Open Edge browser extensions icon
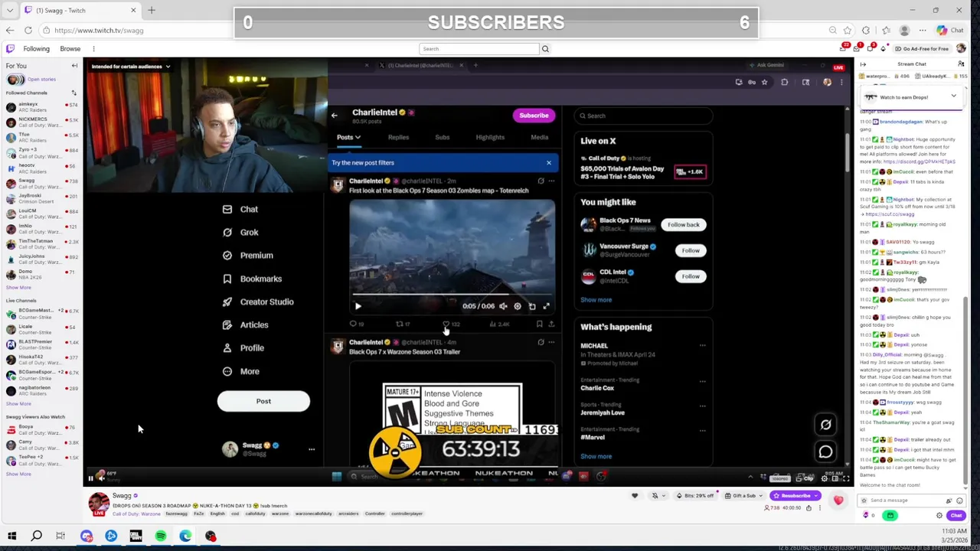Image resolution: width=980 pixels, height=551 pixels. point(866,31)
